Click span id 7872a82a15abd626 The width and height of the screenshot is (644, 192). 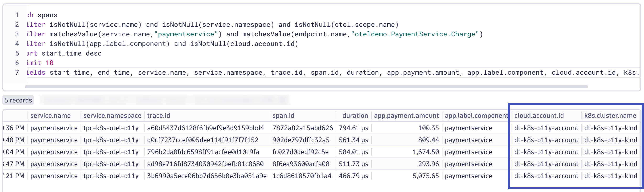[x=302, y=128]
